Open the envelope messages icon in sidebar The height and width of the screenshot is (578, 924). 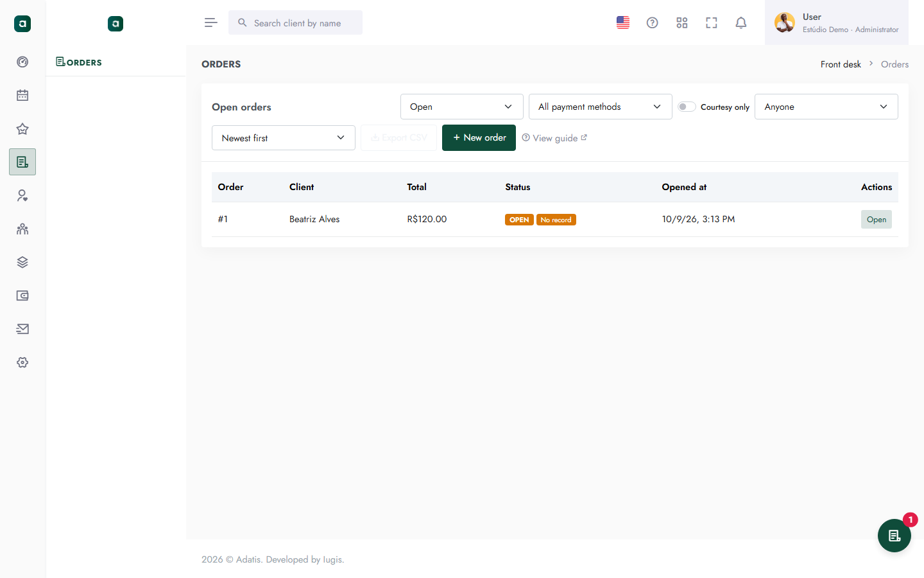[22, 329]
